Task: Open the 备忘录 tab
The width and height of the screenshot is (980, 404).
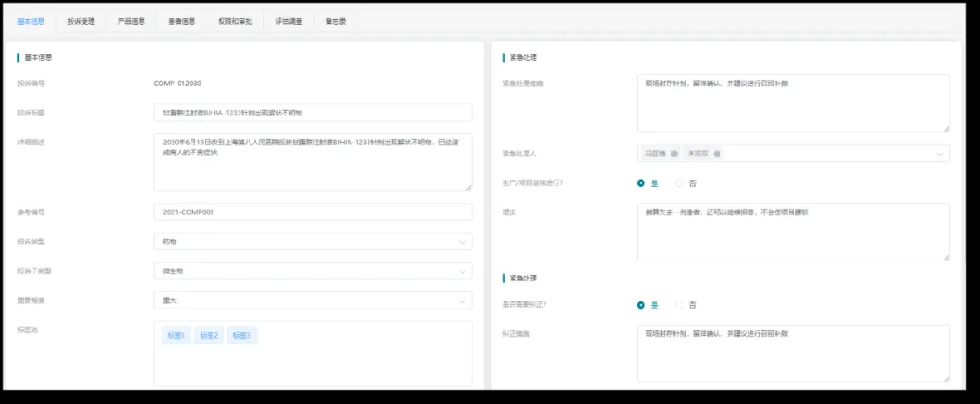Action: pyautogui.click(x=336, y=21)
